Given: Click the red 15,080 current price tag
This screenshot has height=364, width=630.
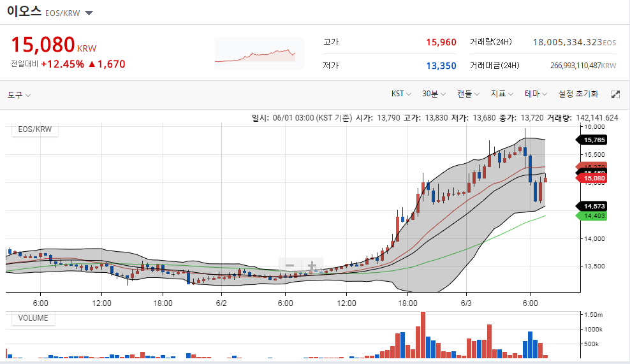Looking at the screenshot, I should (x=592, y=178).
